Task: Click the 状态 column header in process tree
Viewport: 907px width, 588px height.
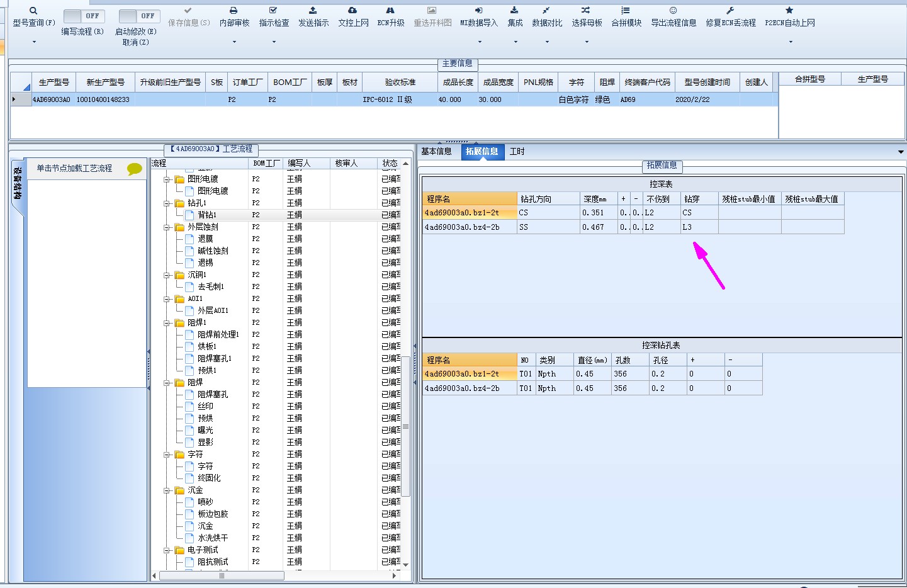Action: 390,163
